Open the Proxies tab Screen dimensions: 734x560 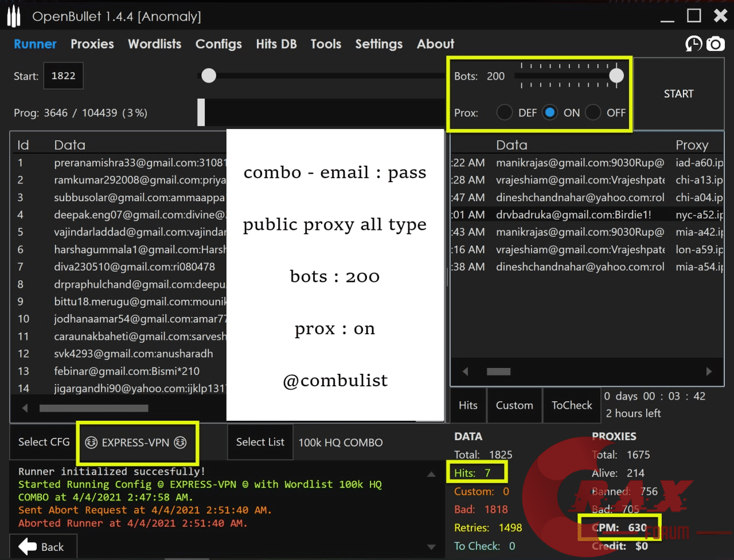(92, 44)
